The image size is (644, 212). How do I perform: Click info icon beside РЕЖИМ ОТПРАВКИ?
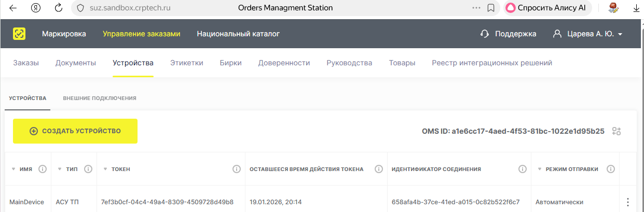pyautogui.click(x=611, y=169)
